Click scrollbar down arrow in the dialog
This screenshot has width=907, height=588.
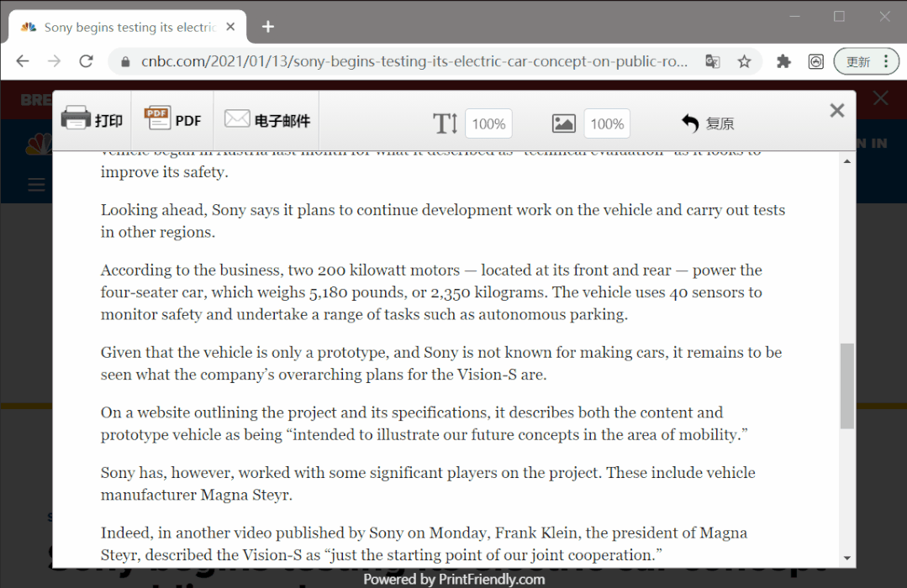coord(846,558)
